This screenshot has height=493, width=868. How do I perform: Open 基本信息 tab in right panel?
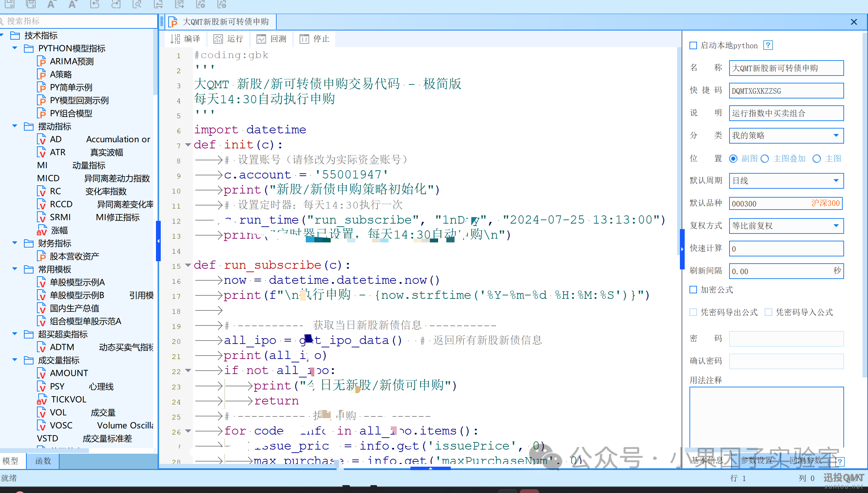(x=707, y=460)
